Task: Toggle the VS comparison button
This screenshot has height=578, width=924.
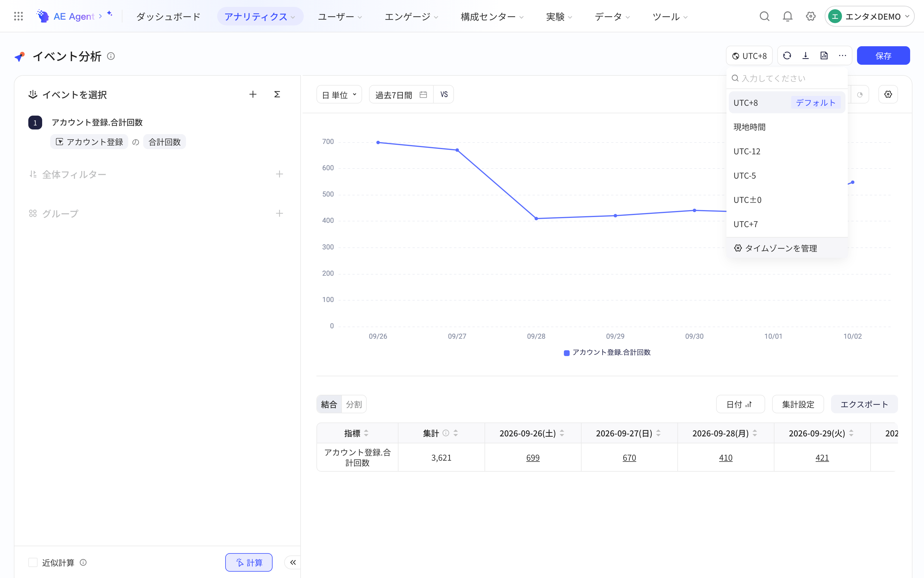Action: pos(444,95)
